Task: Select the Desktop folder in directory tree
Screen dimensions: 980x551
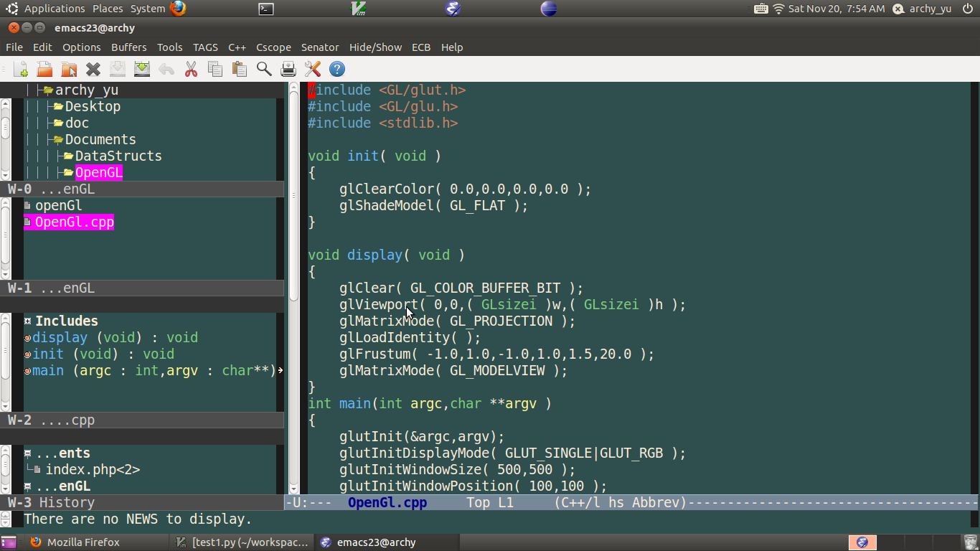Action: 93,106
